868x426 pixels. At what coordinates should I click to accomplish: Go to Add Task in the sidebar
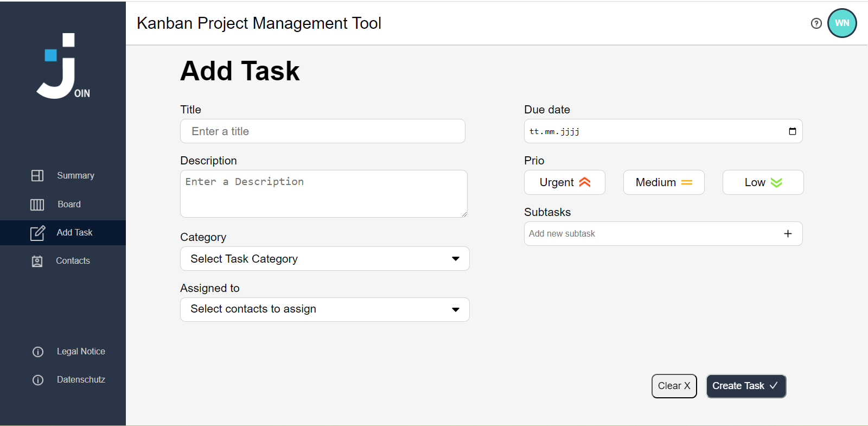point(74,233)
